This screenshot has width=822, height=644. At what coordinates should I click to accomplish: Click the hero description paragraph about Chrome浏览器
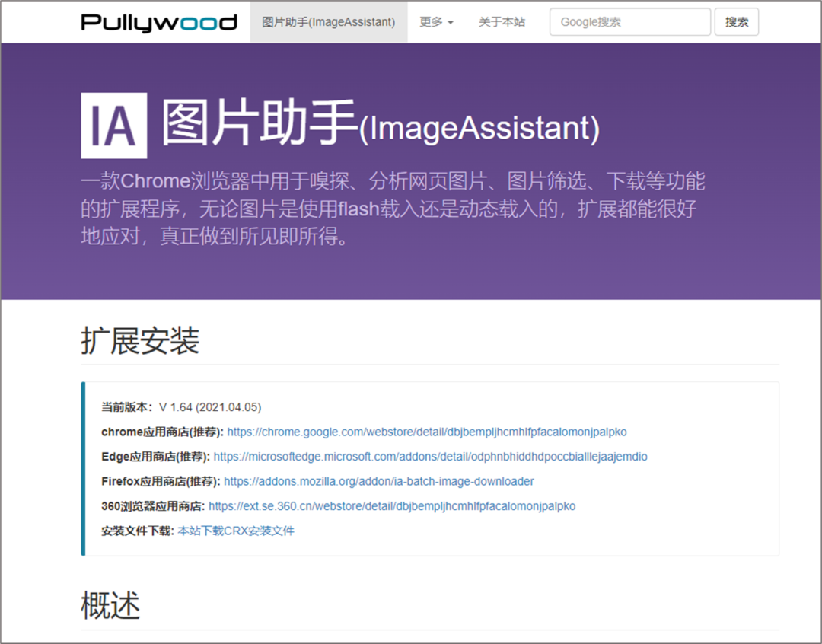click(x=392, y=209)
